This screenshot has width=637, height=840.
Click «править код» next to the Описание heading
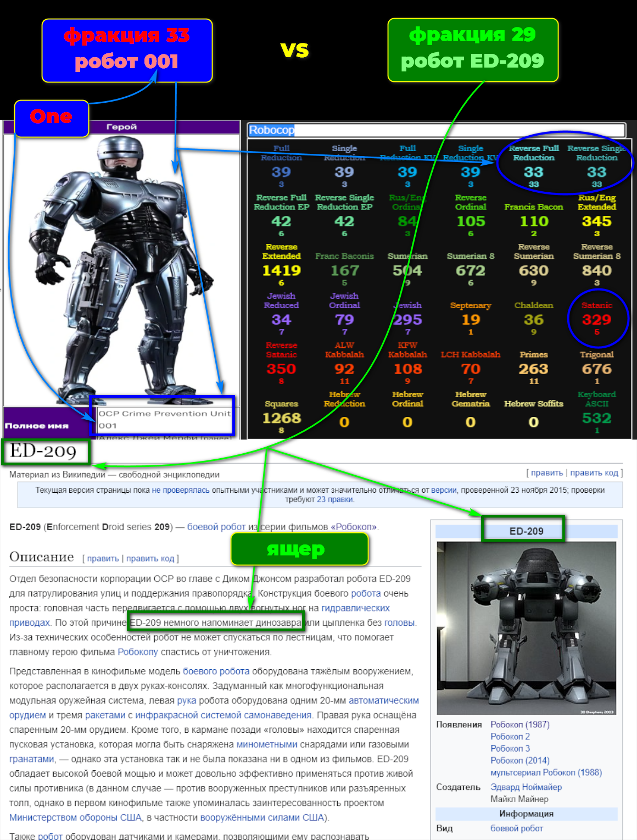tap(150, 558)
